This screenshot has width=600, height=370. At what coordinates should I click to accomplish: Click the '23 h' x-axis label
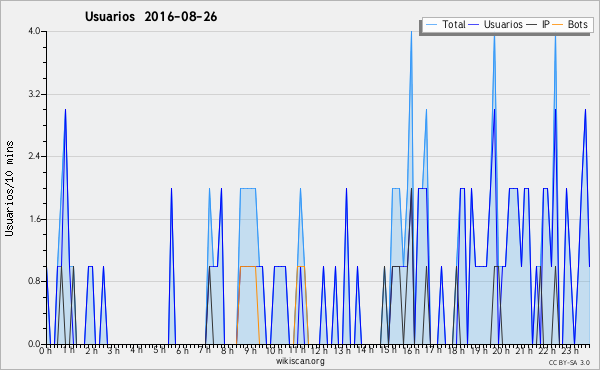[570, 351]
